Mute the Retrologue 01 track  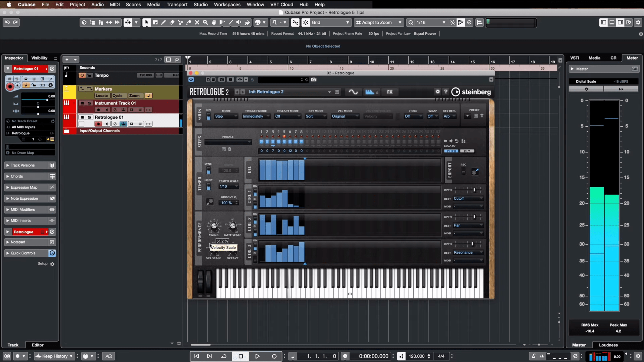(x=82, y=117)
